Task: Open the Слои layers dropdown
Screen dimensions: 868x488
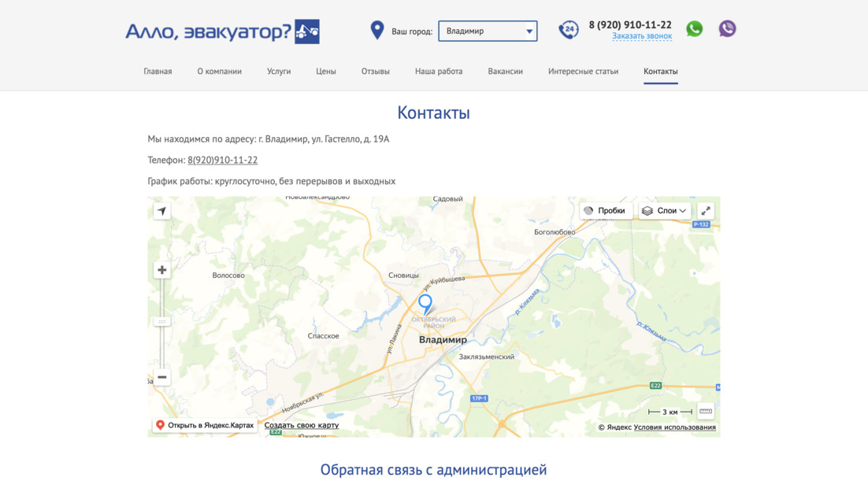Action: click(664, 211)
